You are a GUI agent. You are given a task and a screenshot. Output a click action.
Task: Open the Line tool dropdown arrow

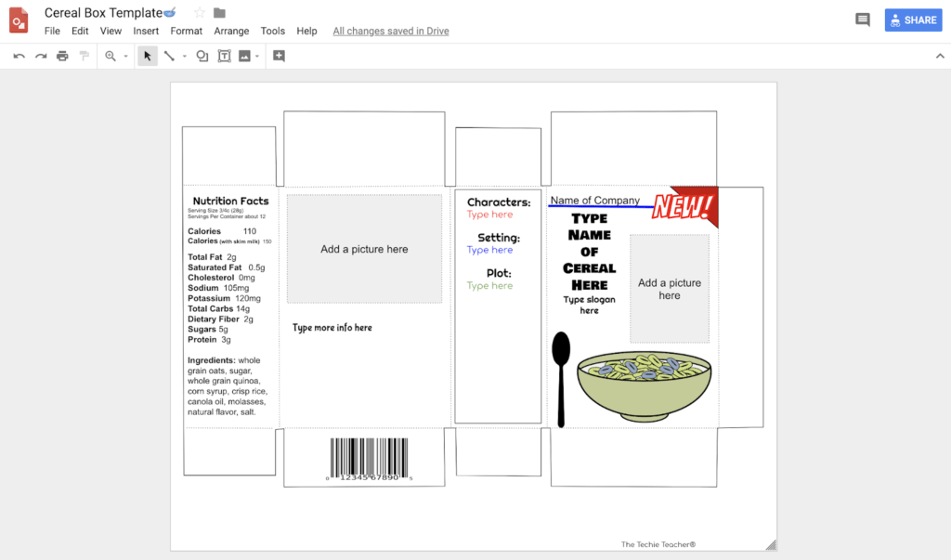click(x=183, y=56)
